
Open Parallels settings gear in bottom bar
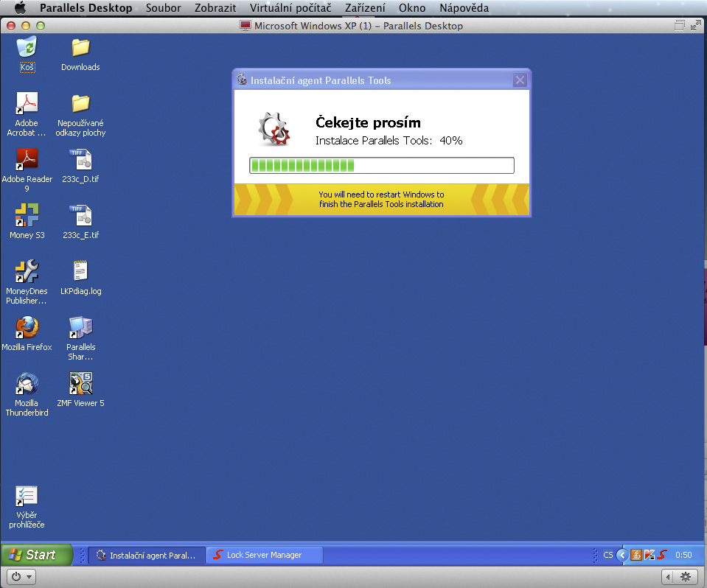(x=686, y=576)
